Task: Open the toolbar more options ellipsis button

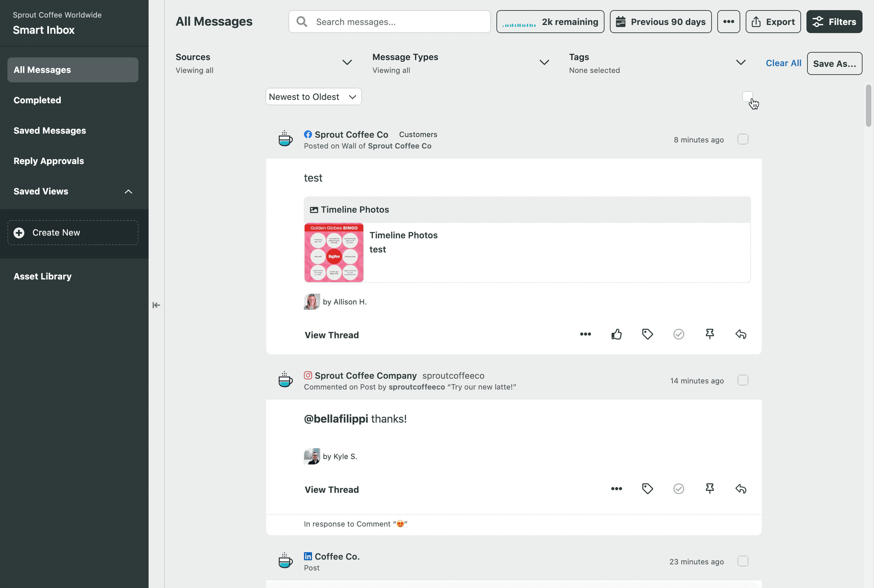Action: pyautogui.click(x=728, y=22)
